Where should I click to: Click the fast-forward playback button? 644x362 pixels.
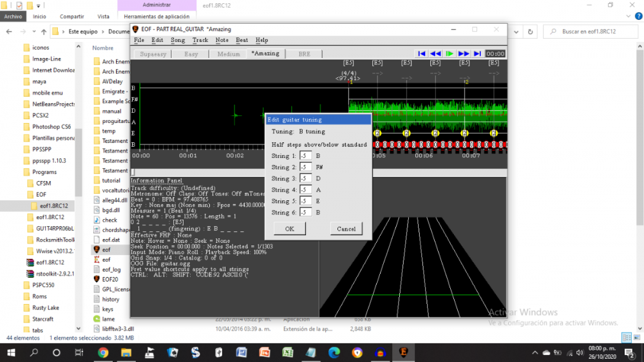click(464, 54)
